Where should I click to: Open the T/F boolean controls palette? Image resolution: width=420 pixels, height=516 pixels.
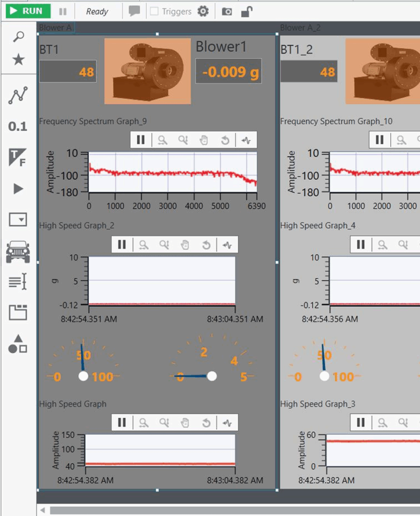point(18,158)
